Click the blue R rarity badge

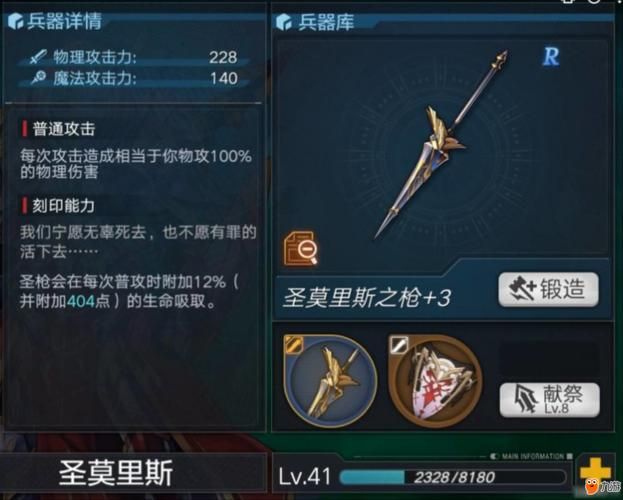(551, 57)
